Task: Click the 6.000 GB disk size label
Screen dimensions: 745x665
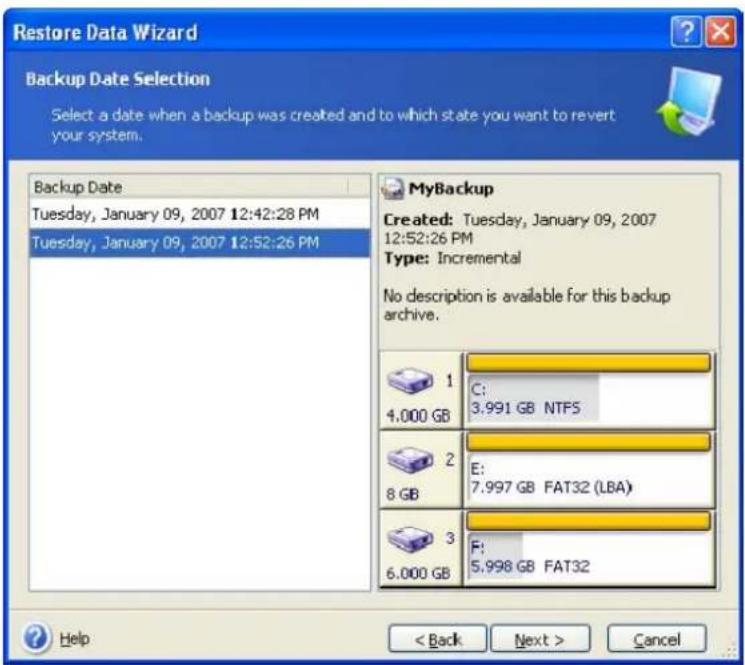Action: [x=418, y=573]
